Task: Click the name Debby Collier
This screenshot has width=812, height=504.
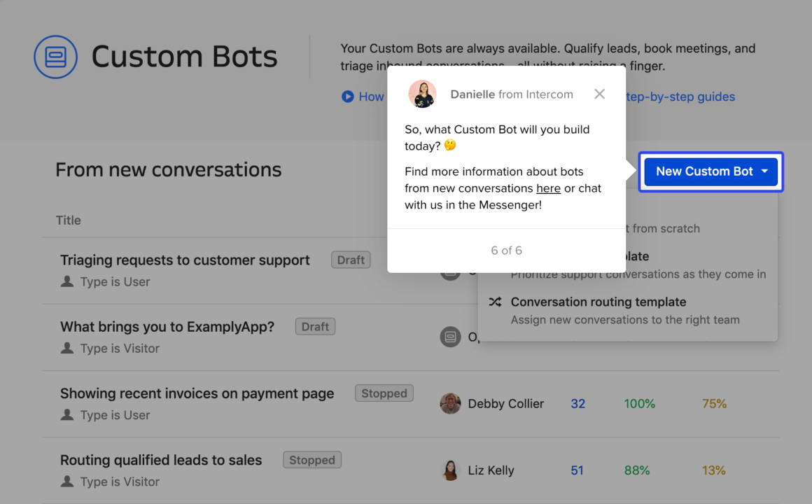Action: [506, 403]
